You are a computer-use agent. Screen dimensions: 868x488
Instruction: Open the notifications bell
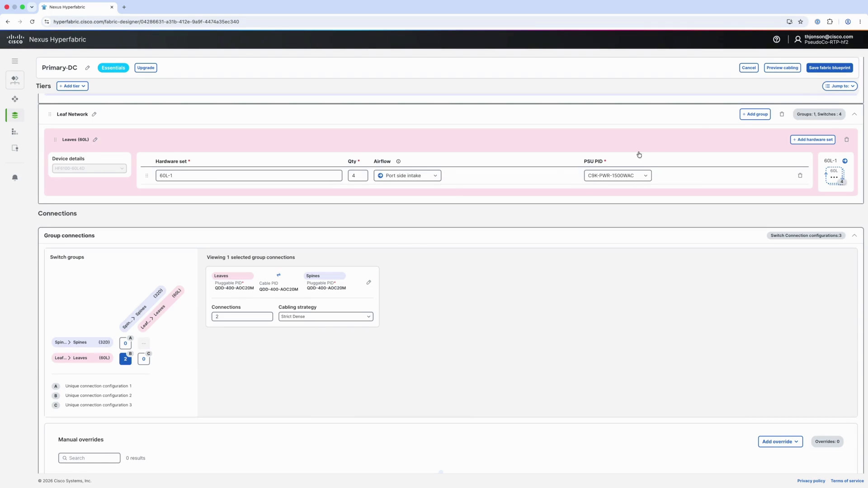click(15, 178)
